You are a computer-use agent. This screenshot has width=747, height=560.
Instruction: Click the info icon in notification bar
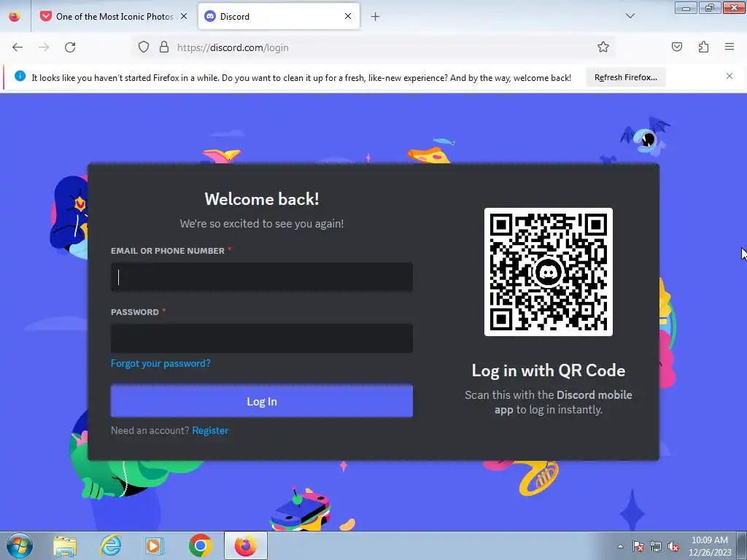pos(20,76)
